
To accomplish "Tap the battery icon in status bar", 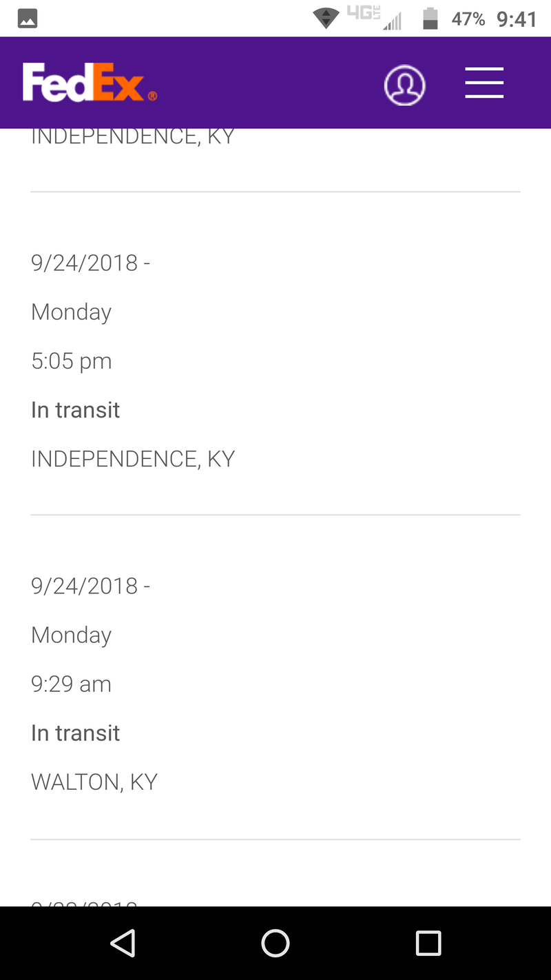I will (x=430, y=19).
